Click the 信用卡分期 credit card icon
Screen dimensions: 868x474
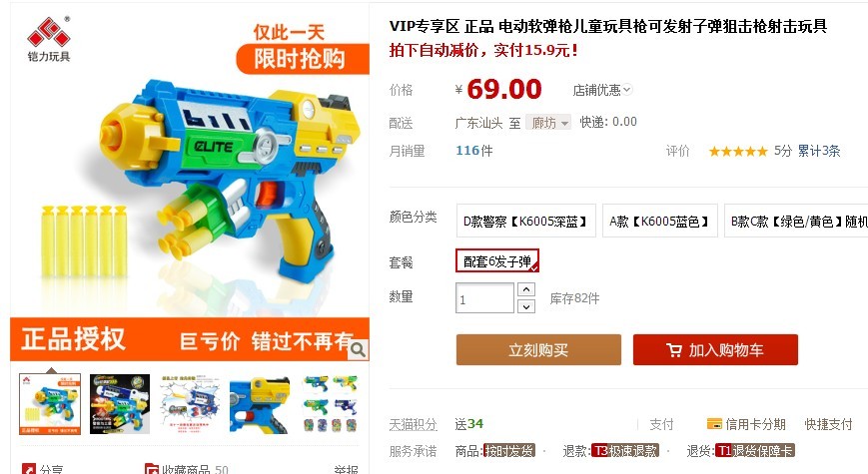pyautogui.click(x=714, y=424)
